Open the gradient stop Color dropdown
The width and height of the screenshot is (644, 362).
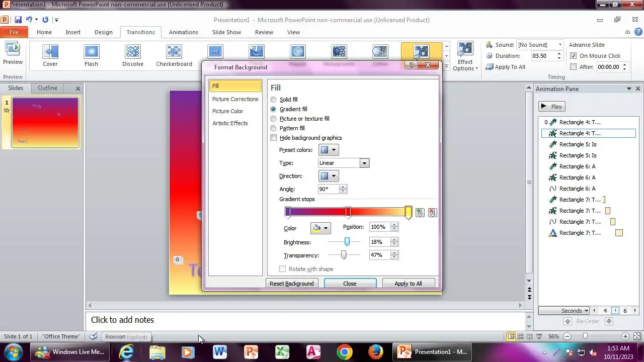point(320,228)
